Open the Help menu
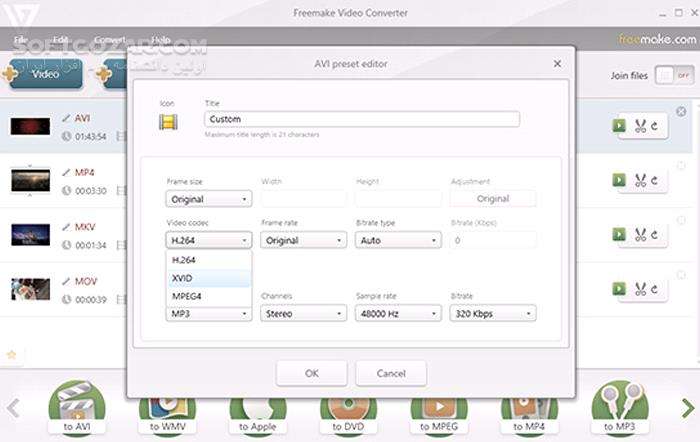The width and height of the screenshot is (700, 442). tap(161, 40)
